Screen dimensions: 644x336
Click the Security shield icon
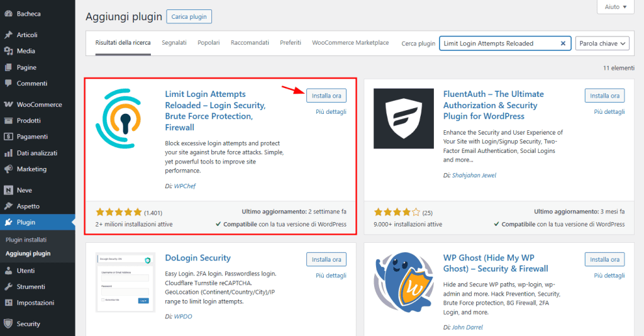pyautogui.click(x=8, y=323)
